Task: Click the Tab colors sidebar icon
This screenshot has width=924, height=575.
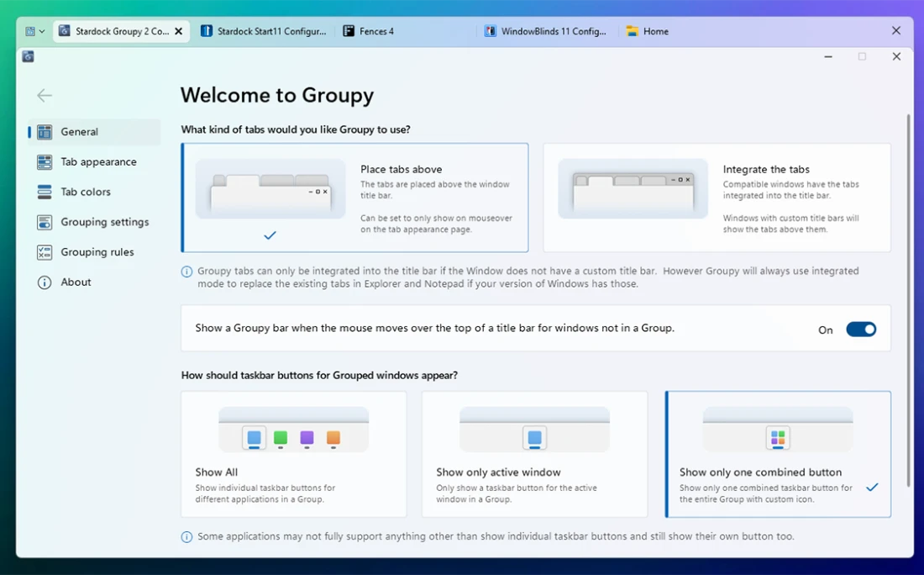Action: click(x=45, y=193)
